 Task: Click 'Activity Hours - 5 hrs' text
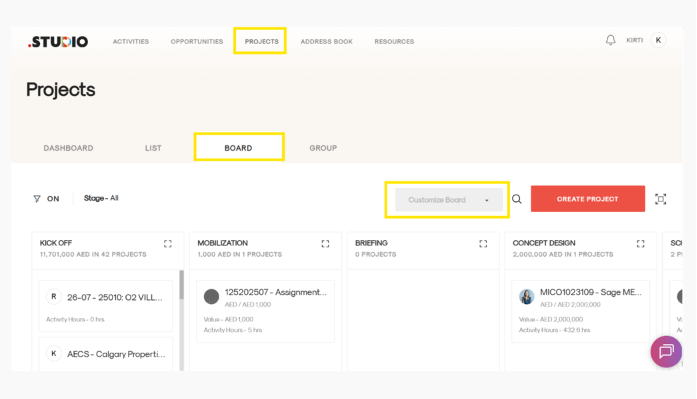[233, 330]
